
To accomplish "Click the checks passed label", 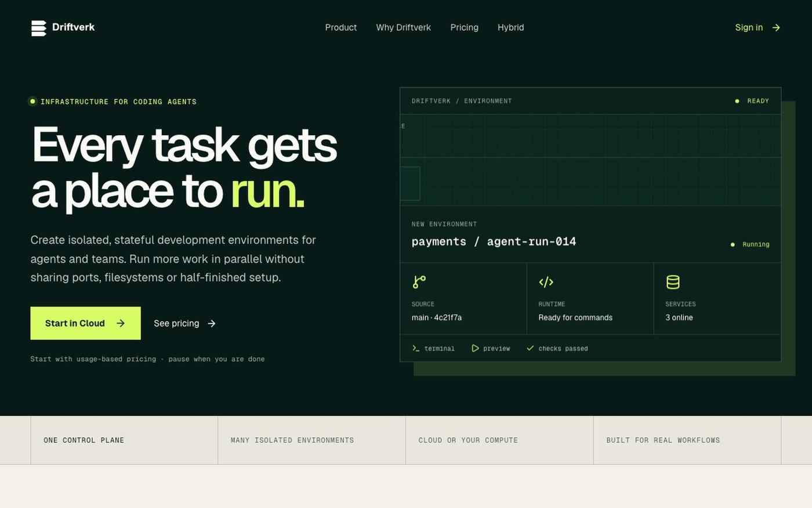I will [x=563, y=349].
